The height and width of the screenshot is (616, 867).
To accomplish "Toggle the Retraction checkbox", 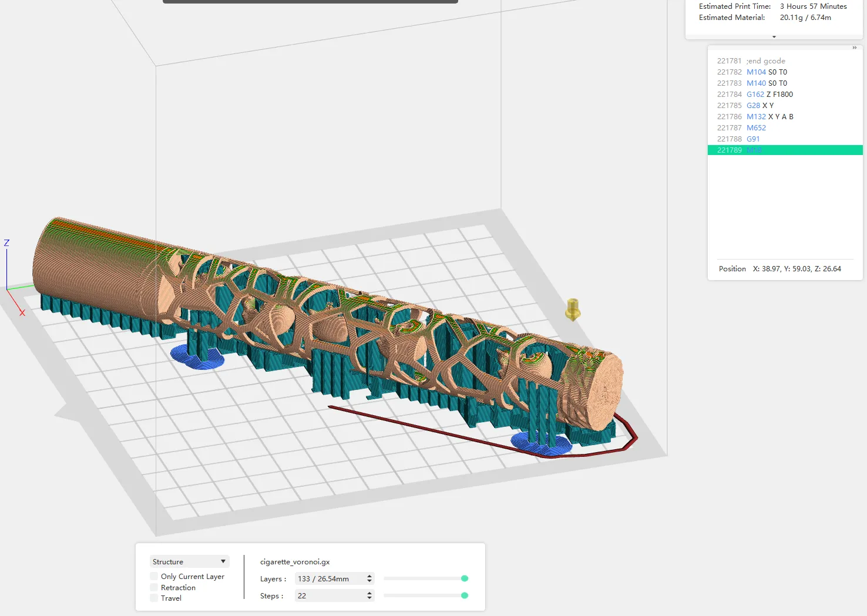I will point(154,588).
